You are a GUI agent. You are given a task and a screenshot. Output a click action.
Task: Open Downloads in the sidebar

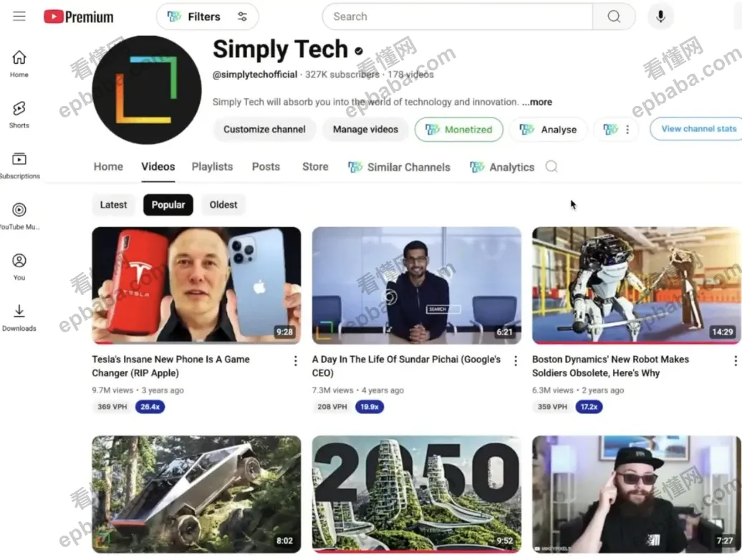point(19,318)
